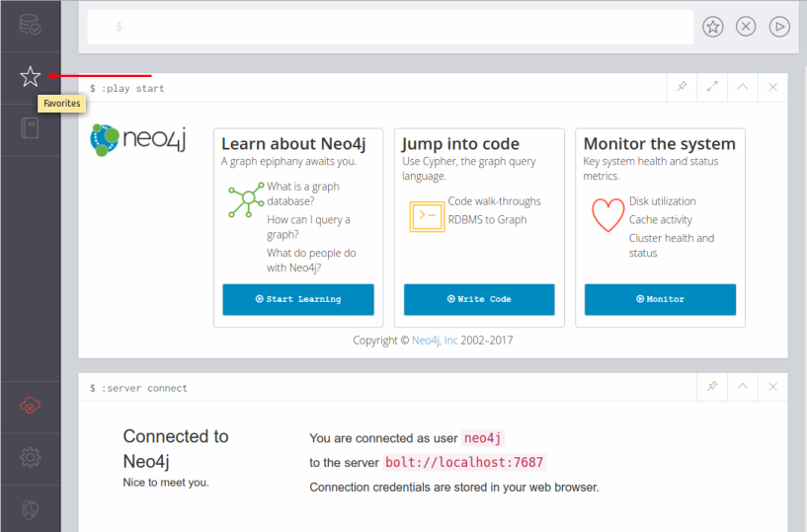Open the Database information sidebar icon

(x=30, y=25)
